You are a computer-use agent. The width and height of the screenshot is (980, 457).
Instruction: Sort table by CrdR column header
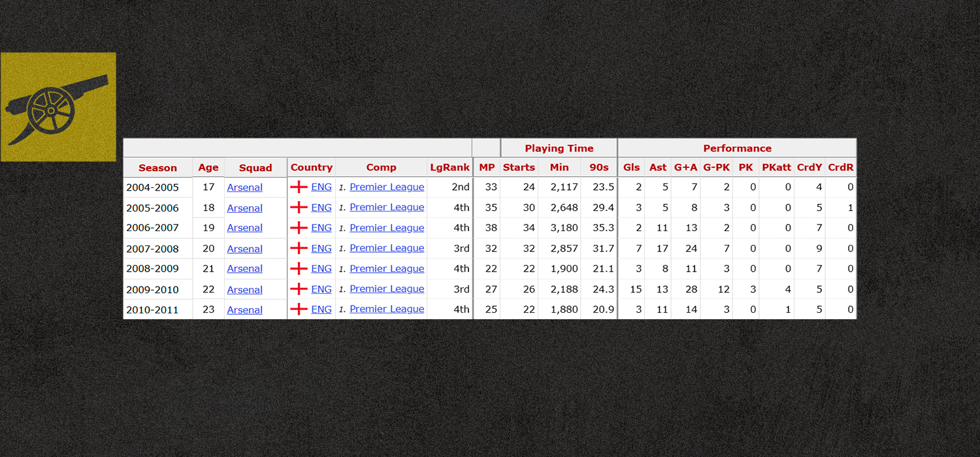tap(841, 167)
